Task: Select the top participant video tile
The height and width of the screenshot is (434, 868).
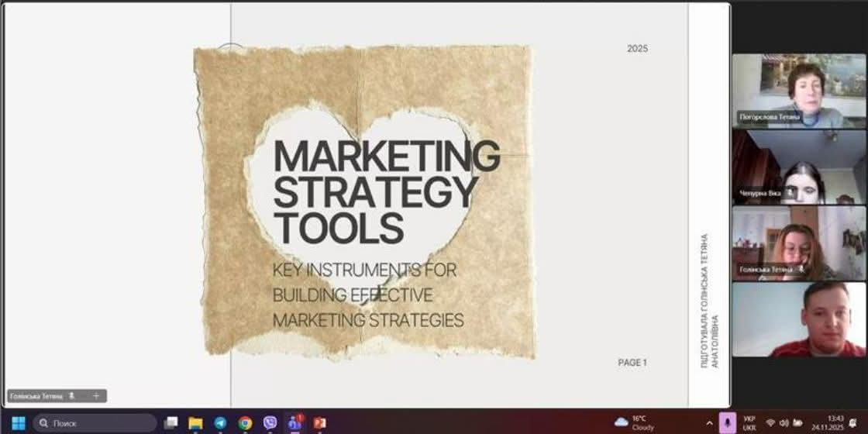Action: pyautogui.click(x=799, y=91)
